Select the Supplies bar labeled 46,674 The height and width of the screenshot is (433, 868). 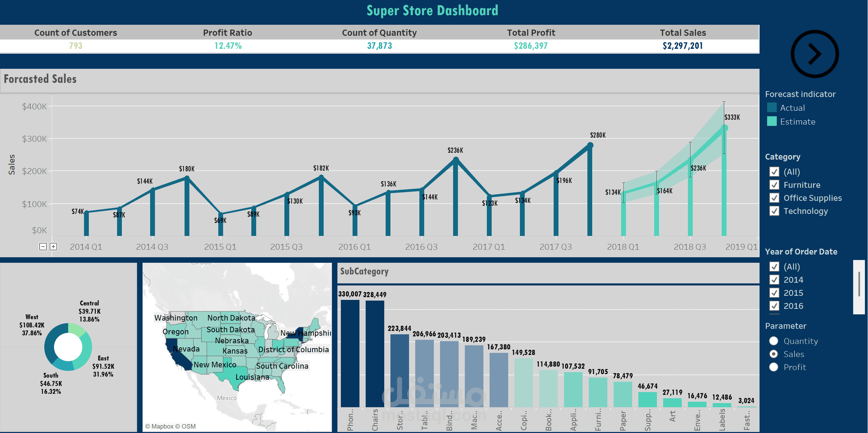648,400
